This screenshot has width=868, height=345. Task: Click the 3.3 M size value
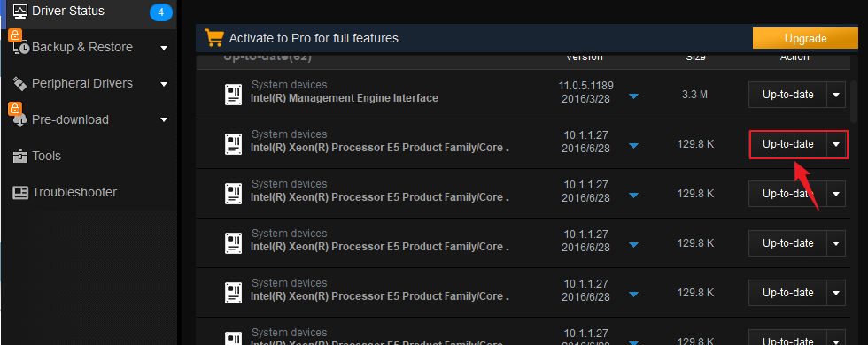(x=694, y=95)
